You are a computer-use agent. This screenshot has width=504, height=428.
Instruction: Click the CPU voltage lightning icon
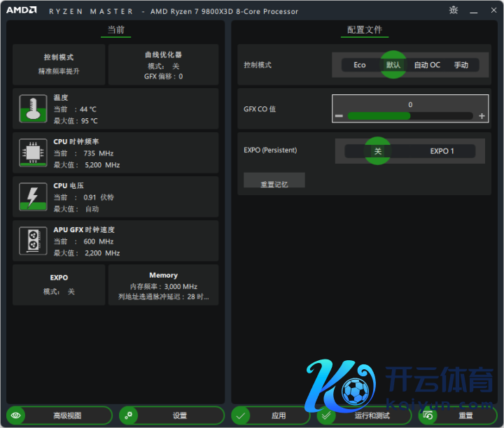pos(33,197)
